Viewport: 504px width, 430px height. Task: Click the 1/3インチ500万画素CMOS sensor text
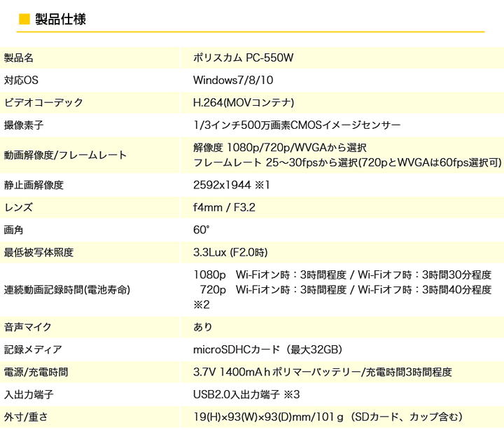pyautogui.click(x=297, y=125)
